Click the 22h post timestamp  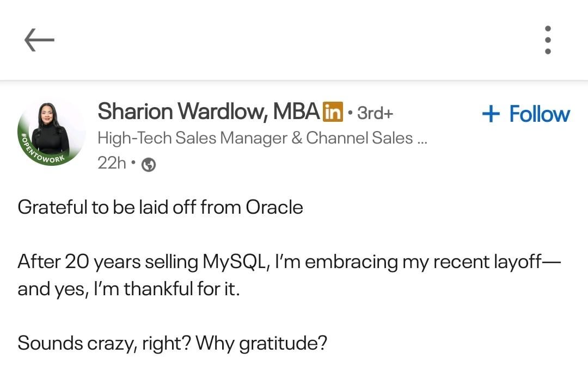pos(112,163)
